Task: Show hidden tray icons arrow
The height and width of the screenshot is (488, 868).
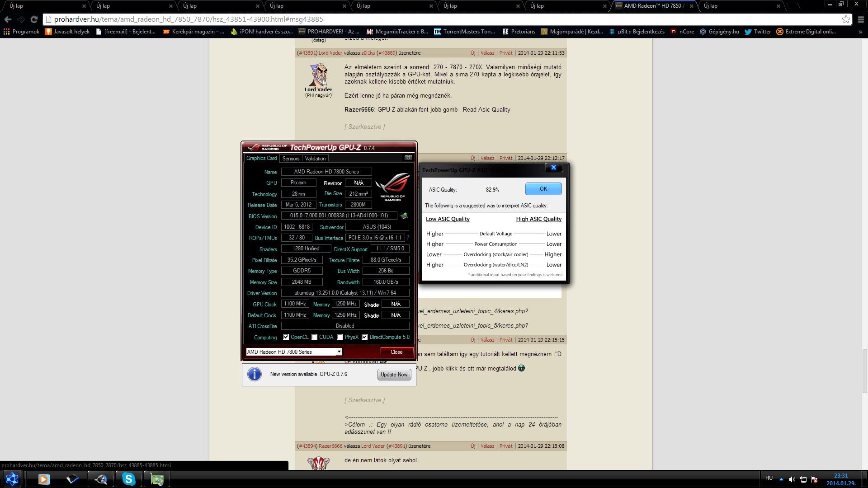Action: tap(781, 479)
